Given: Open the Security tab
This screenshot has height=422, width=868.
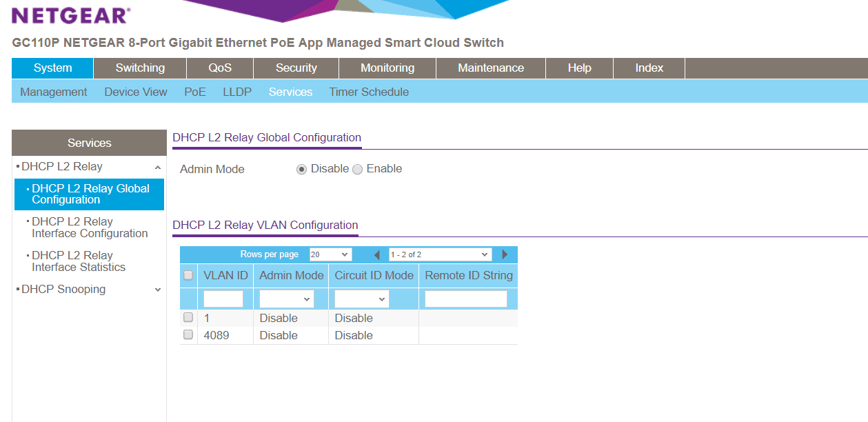Looking at the screenshot, I should (296, 68).
